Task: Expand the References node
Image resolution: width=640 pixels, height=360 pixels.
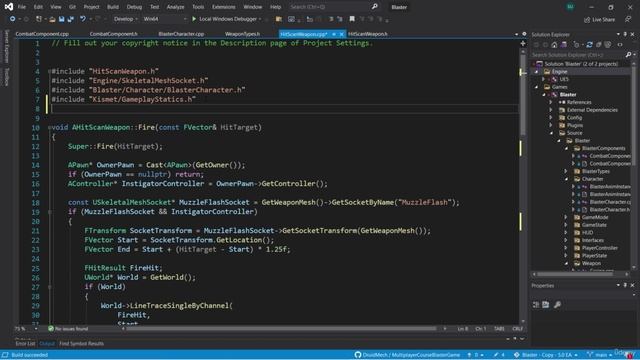Action: [x=551, y=102]
